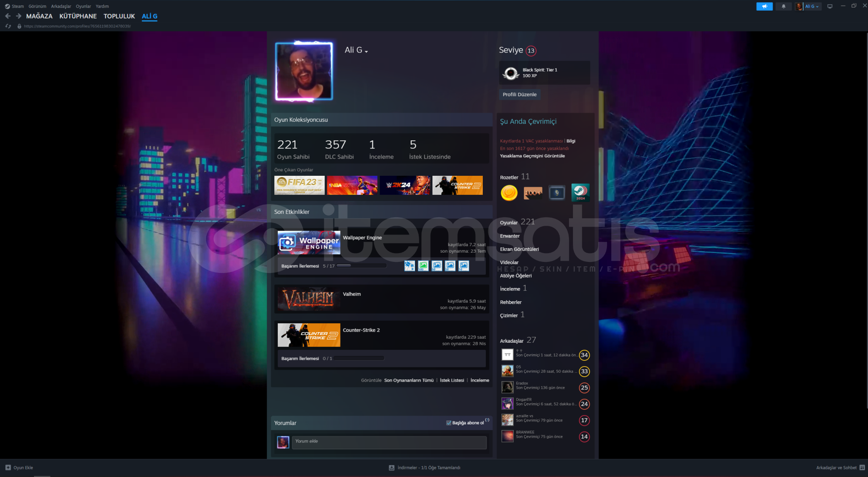Click the Steam logo in the menu bar
Viewport: 868px width, 477px height.
click(7, 6)
